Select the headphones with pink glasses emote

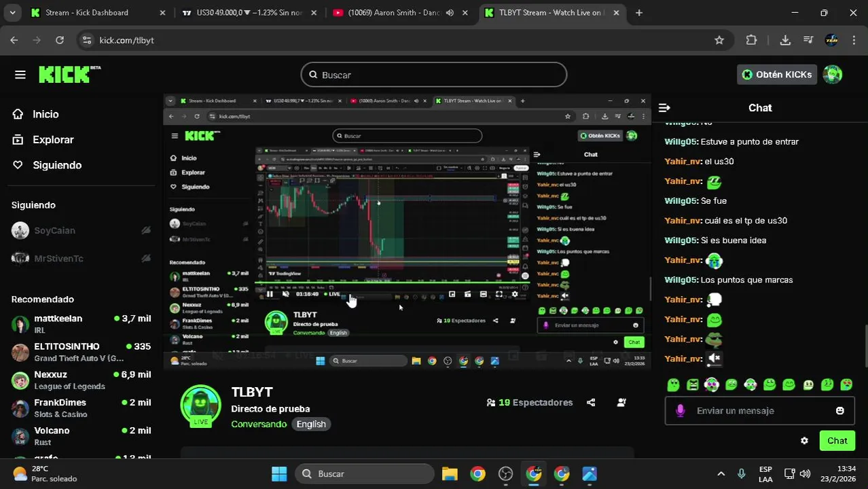coord(711,384)
